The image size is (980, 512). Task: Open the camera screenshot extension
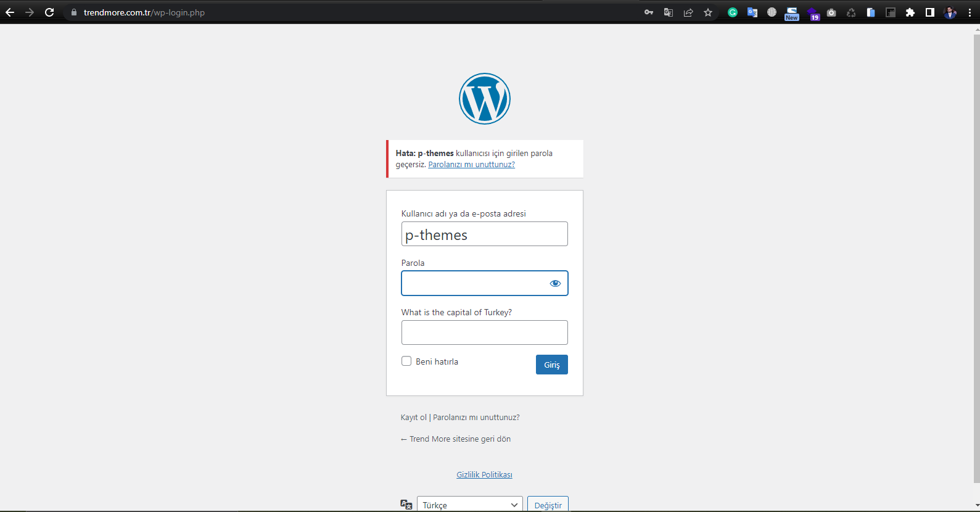click(831, 12)
